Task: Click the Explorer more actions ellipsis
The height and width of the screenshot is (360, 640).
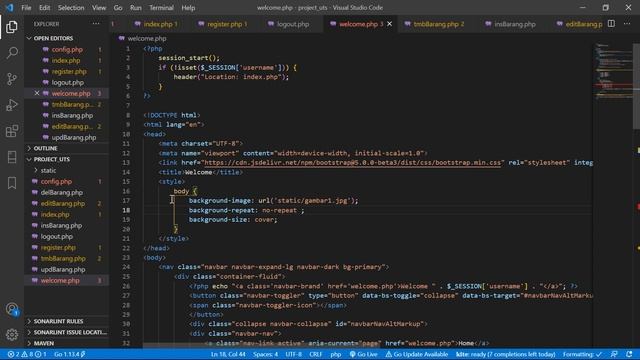Action: point(96,24)
